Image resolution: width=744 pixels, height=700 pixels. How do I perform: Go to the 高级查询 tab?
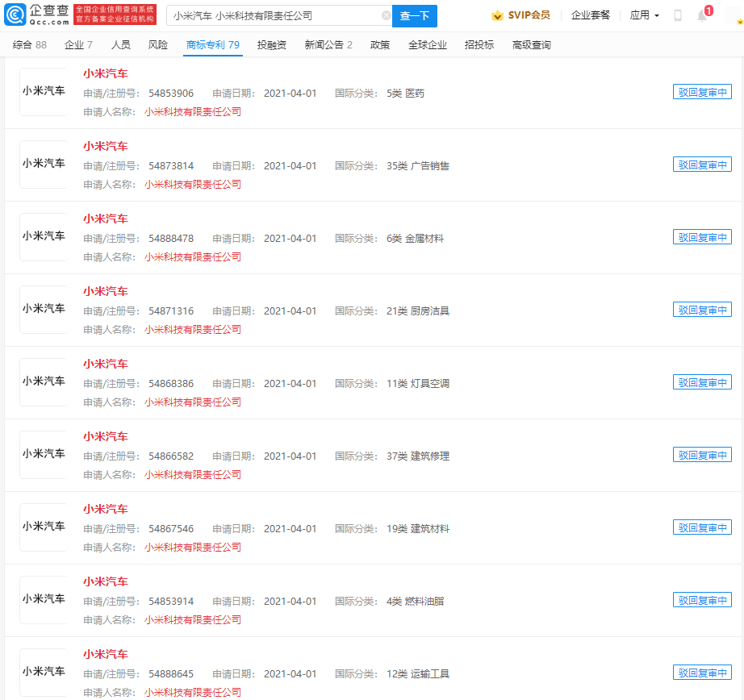pos(531,45)
